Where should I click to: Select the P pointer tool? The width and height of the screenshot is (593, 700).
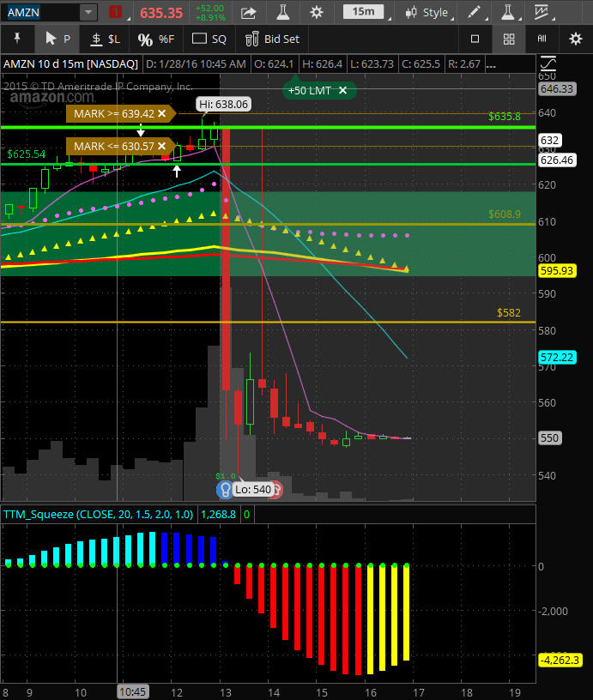click(58, 39)
